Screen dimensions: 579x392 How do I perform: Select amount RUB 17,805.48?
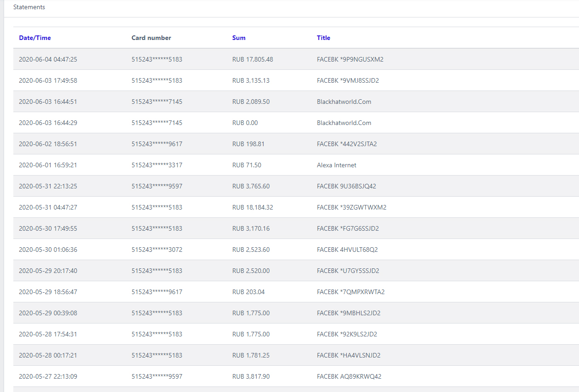[x=252, y=59]
